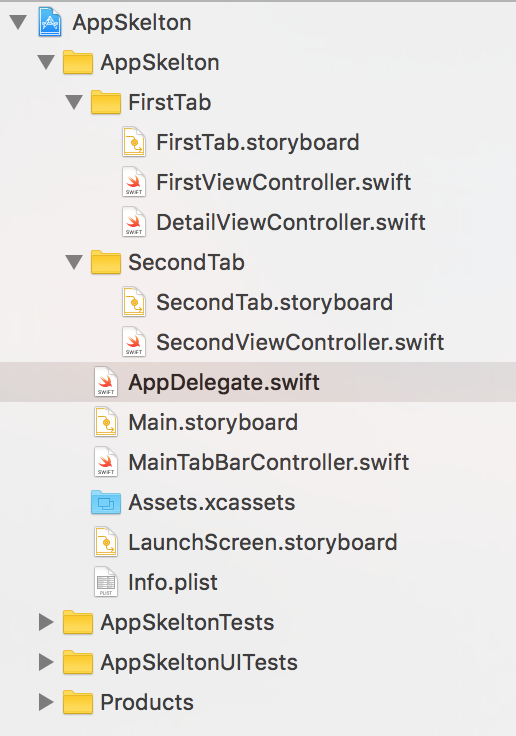Select SecondViewController.swift file name

pos(300,342)
